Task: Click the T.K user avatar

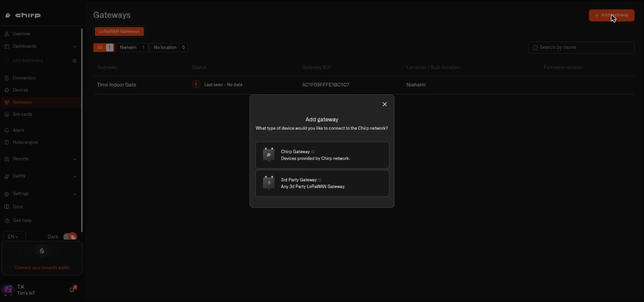Action: [8, 290]
